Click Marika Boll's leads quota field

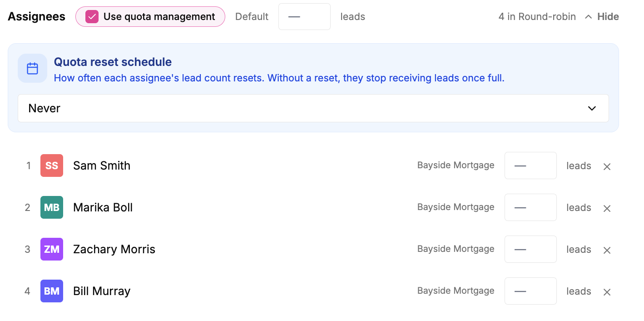pyautogui.click(x=530, y=207)
